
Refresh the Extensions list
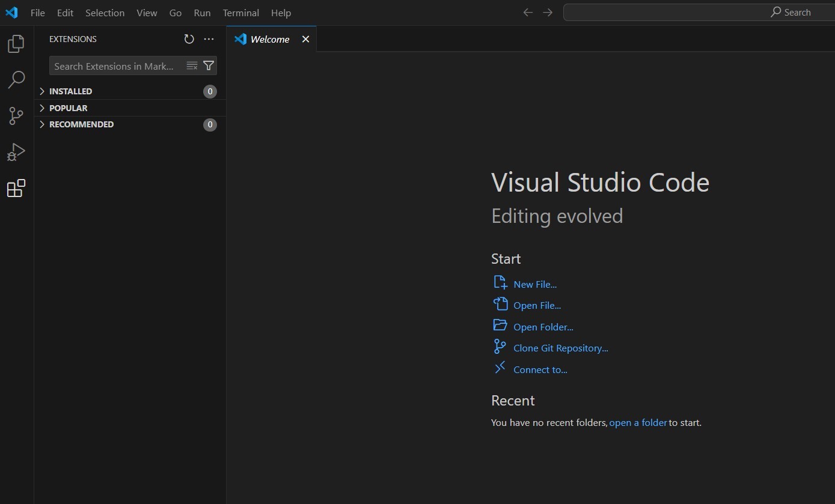click(x=189, y=39)
